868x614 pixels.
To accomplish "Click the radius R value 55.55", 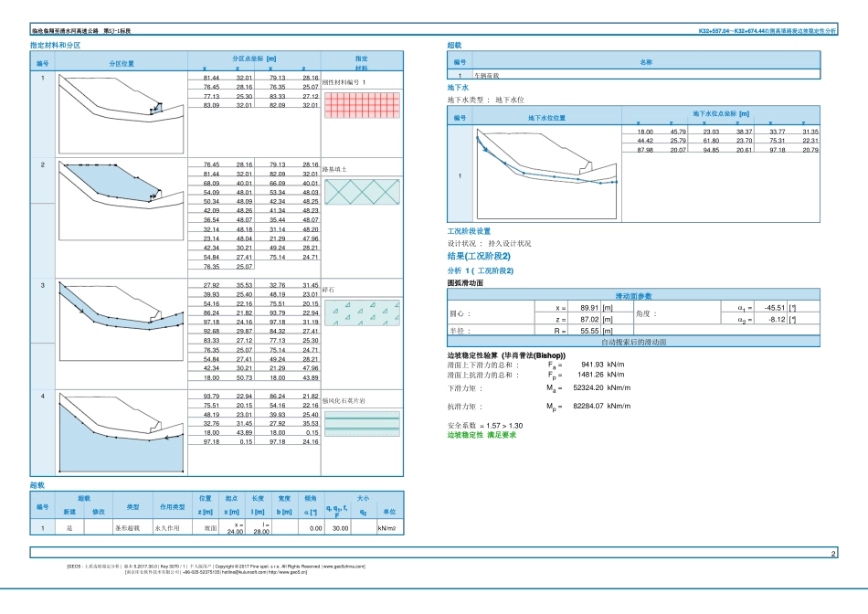I will click(589, 331).
